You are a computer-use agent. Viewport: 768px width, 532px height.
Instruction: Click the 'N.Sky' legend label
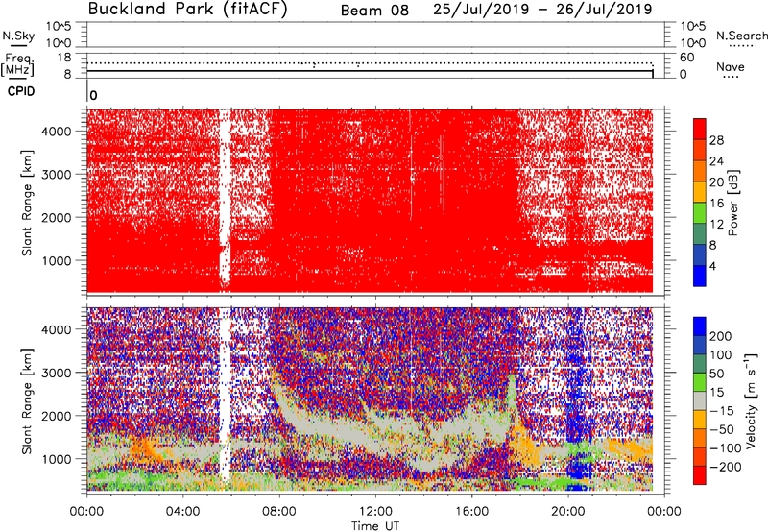18,36
